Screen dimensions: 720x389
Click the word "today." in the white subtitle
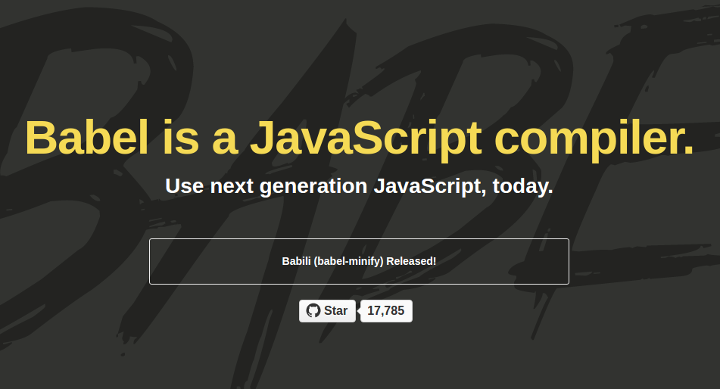coord(523,186)
